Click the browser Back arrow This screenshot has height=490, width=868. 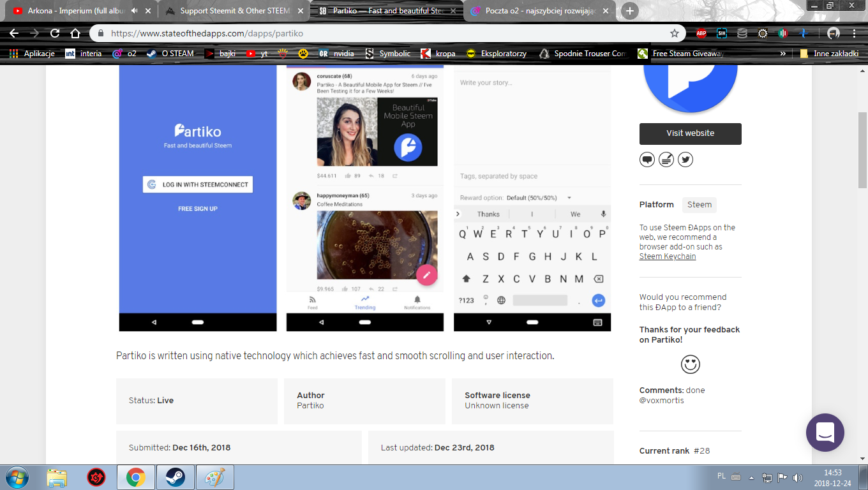point(14,33)
